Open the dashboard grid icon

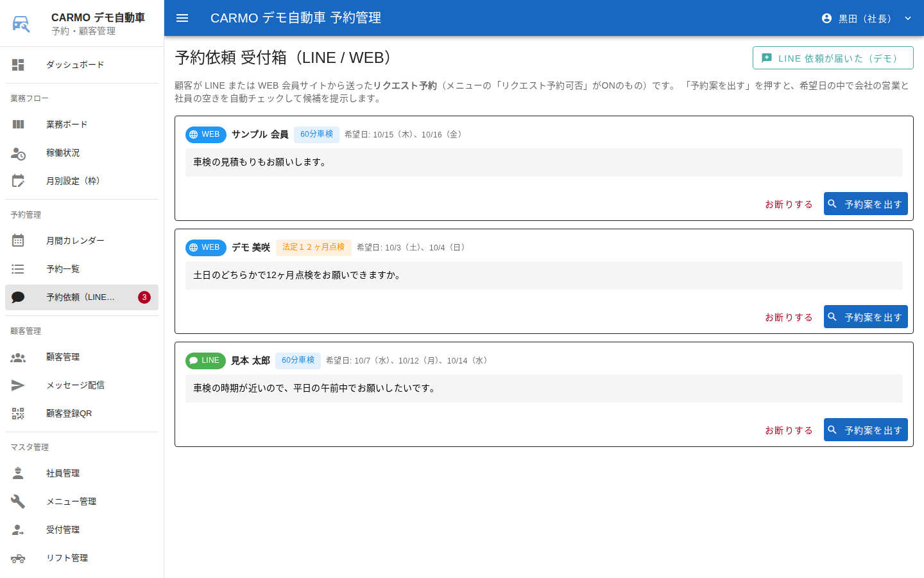click(18, 65)
